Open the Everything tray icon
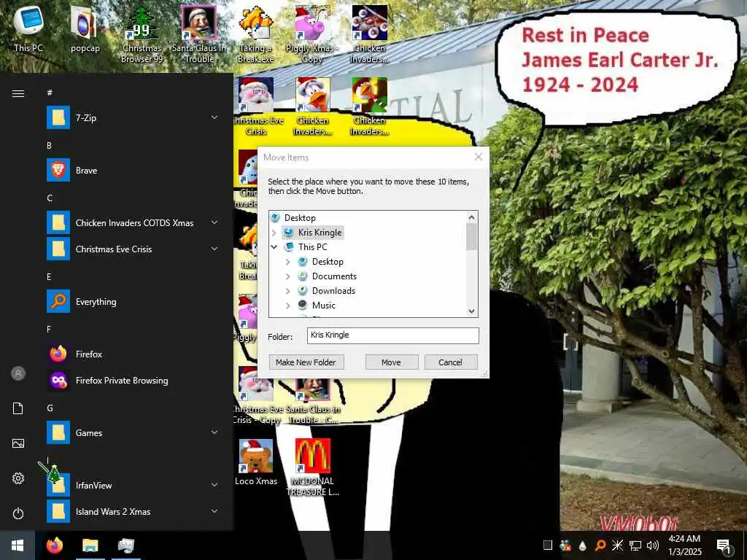Image resolution: width=747 pixels, height=560 pixels. [x=600, y=545]
